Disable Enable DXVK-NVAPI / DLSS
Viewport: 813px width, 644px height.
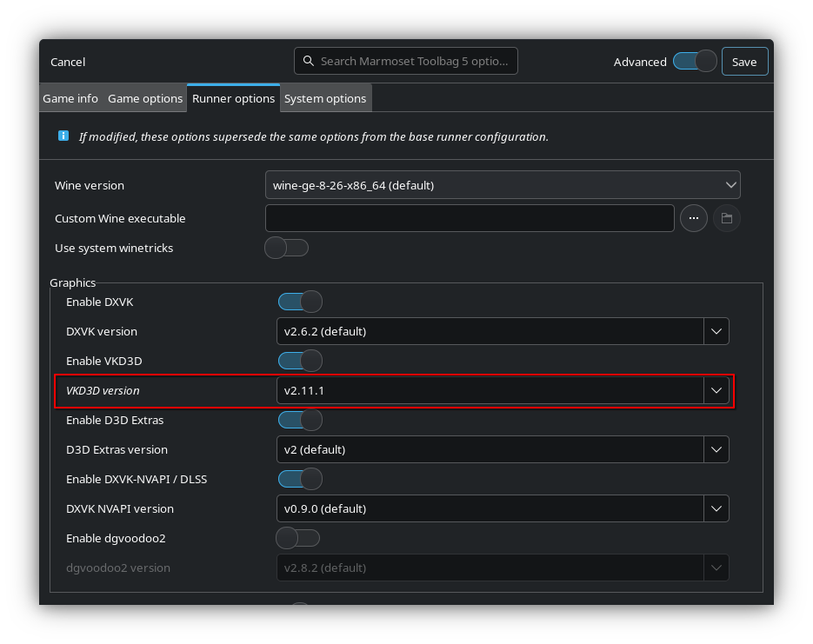pyautogui.click(x=300, y=479)
